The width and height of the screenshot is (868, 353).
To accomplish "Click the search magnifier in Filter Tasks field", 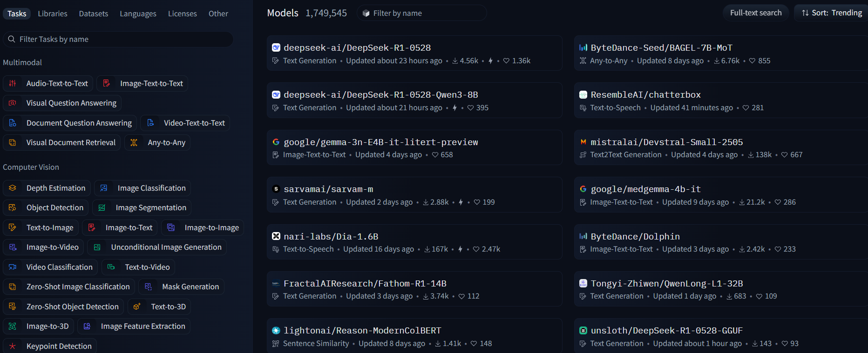I will pos(12,39).
